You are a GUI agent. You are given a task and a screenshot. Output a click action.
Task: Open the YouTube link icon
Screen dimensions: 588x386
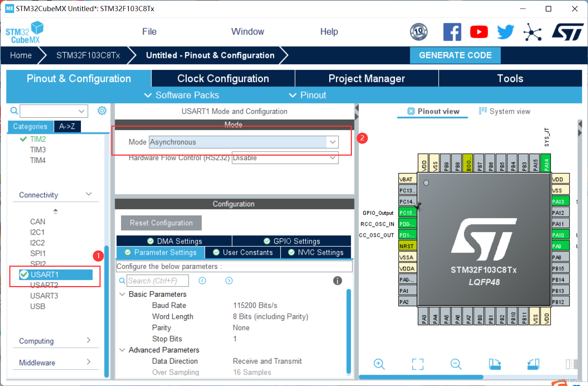pos(479,32)
